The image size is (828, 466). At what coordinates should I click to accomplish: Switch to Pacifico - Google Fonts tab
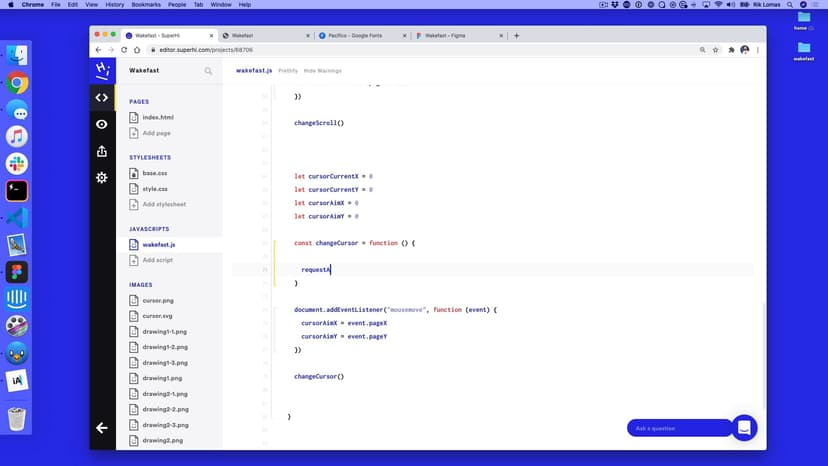pos(361,35)
